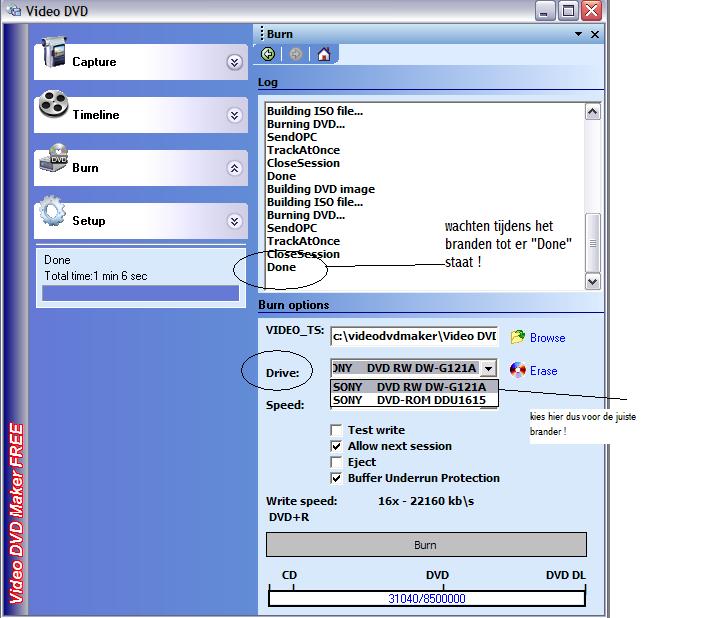Viewport: 720px width, 618px height.
Task: Enable the Eject checkbox
Action: (337, 462)
